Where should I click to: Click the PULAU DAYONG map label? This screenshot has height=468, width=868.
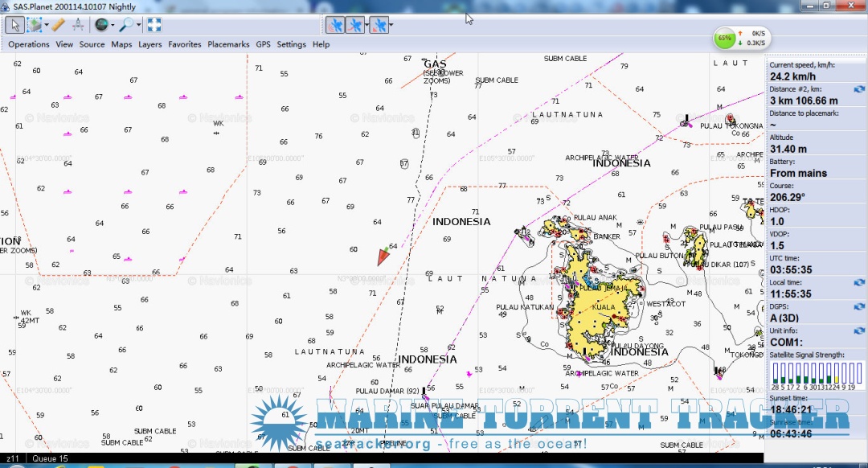click(x=637, y=345)
